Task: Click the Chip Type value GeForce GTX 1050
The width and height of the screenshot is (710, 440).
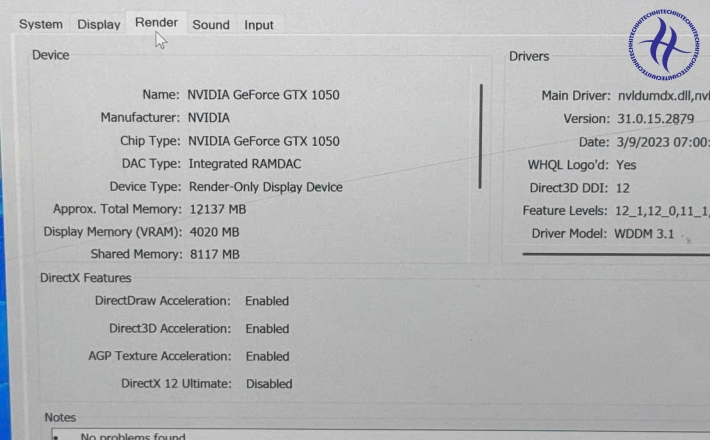Action: point(264,141)
